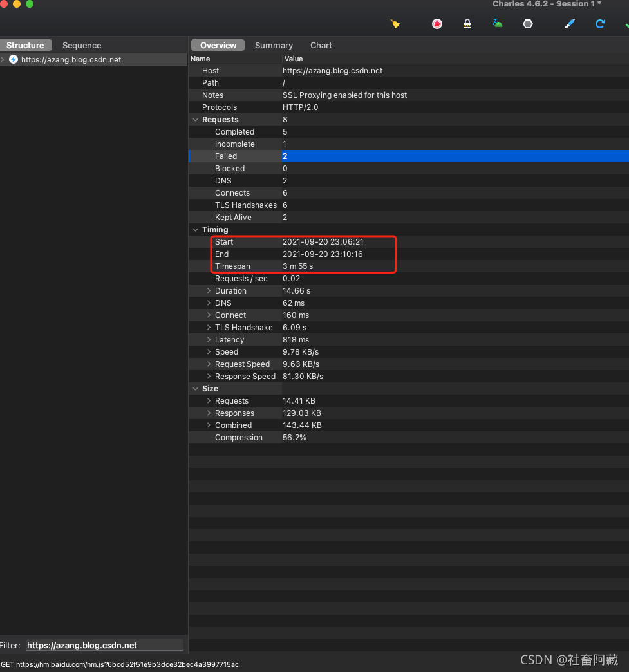Switch to the Structure view
The width and height of the screenshot is (629, 672).
coord(25,45)
